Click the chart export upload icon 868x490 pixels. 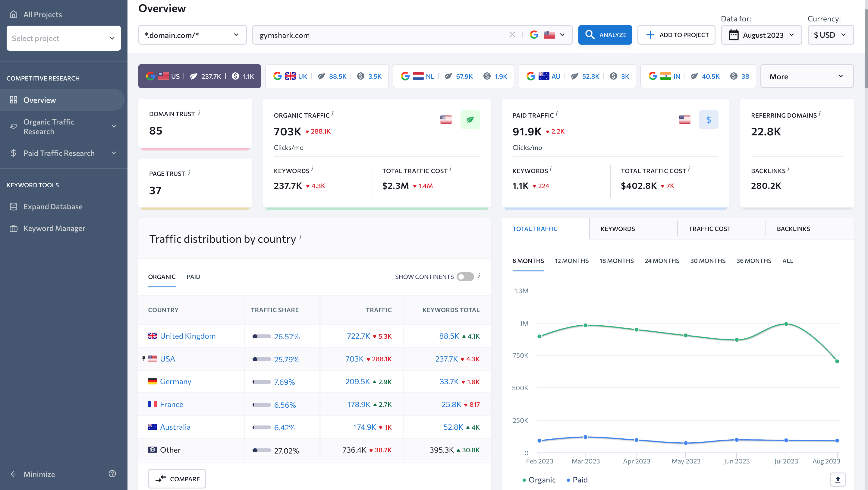click(838, 479)
